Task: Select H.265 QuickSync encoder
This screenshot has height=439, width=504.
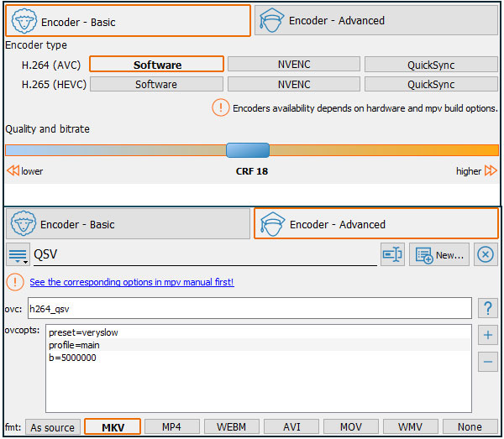Action: [x=431, y=85]
